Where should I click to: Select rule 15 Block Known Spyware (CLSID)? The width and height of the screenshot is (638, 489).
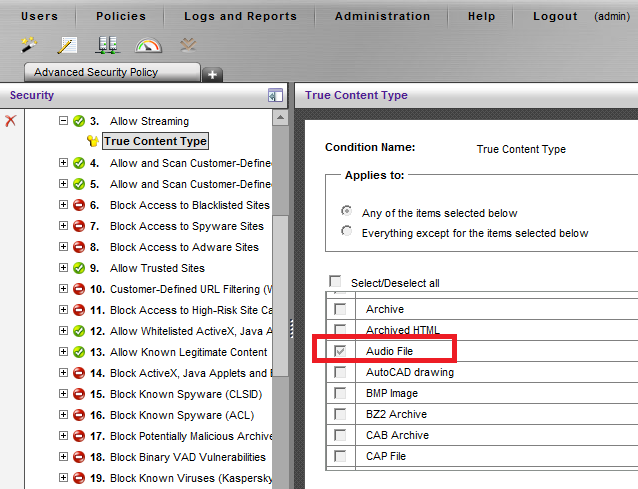tap(179, 394)
